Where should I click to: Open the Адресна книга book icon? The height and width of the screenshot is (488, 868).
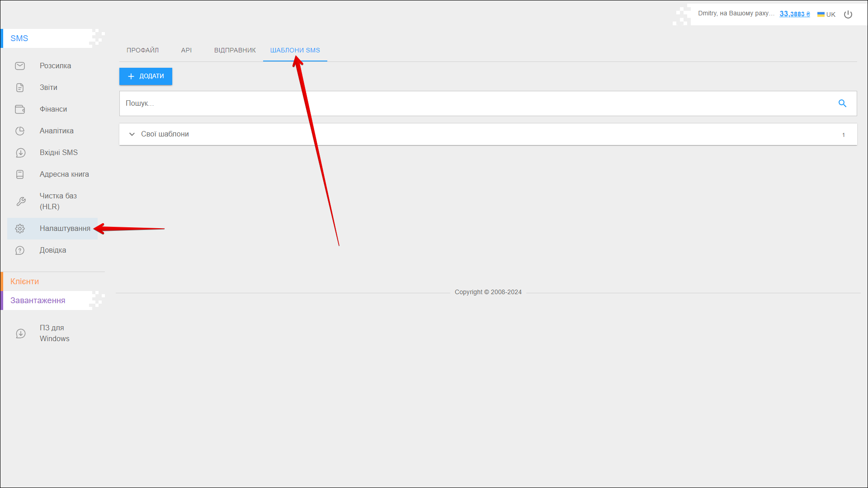click(20, 174)
